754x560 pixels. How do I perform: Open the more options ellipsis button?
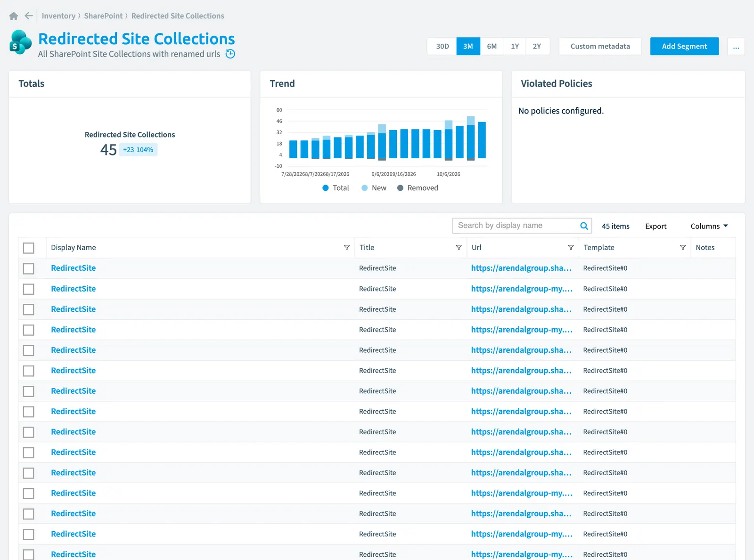pos(736,46)
